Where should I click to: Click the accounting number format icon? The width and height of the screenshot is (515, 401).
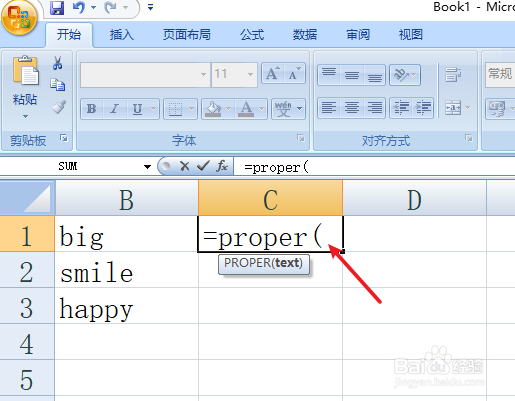(x=497, y=109)
